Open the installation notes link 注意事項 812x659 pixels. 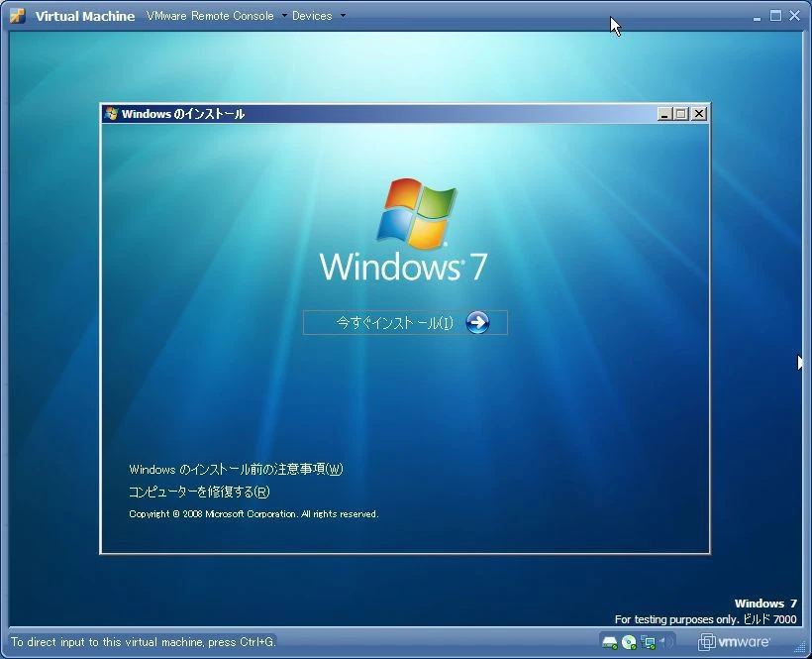click(x=238, y=469)
